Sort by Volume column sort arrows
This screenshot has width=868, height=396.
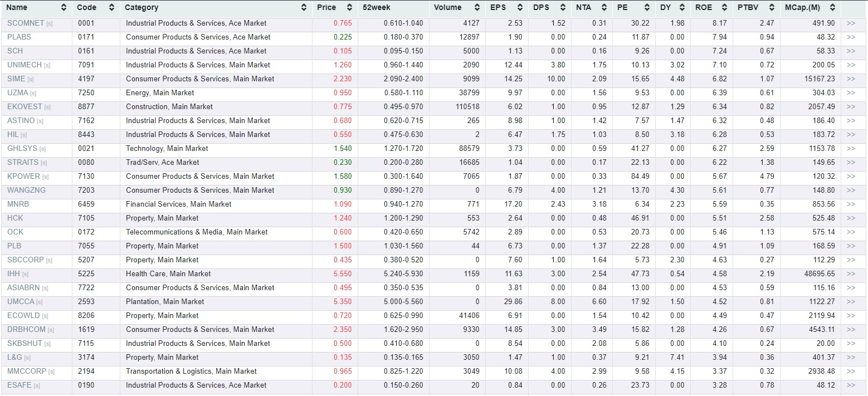(x=477, y=8)
